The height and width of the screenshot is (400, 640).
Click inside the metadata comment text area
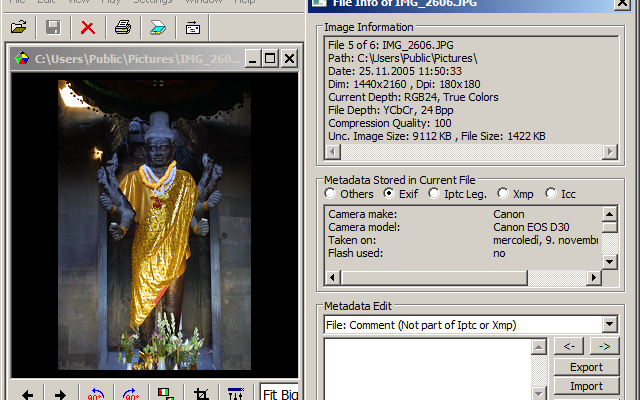(x=427, y=369)
